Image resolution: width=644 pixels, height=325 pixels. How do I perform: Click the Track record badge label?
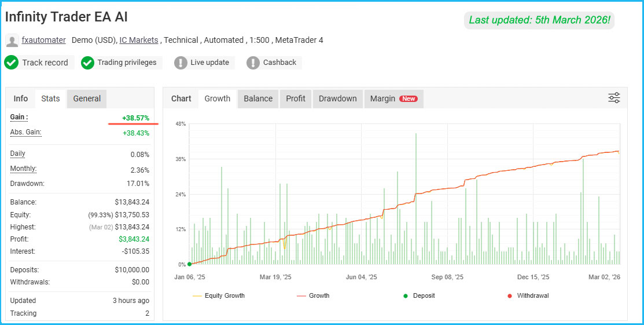coord(45,63)
